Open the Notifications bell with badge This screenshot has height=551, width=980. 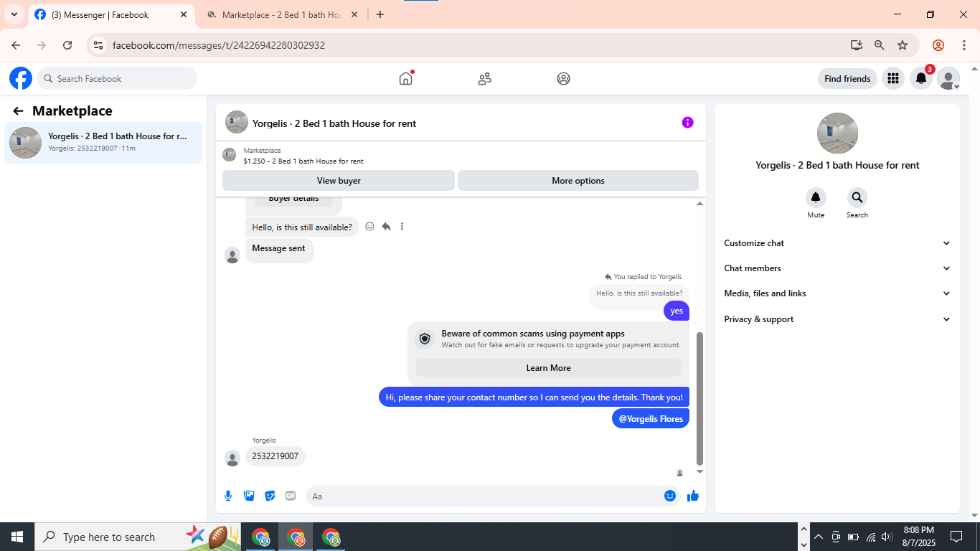coord(921,78)
